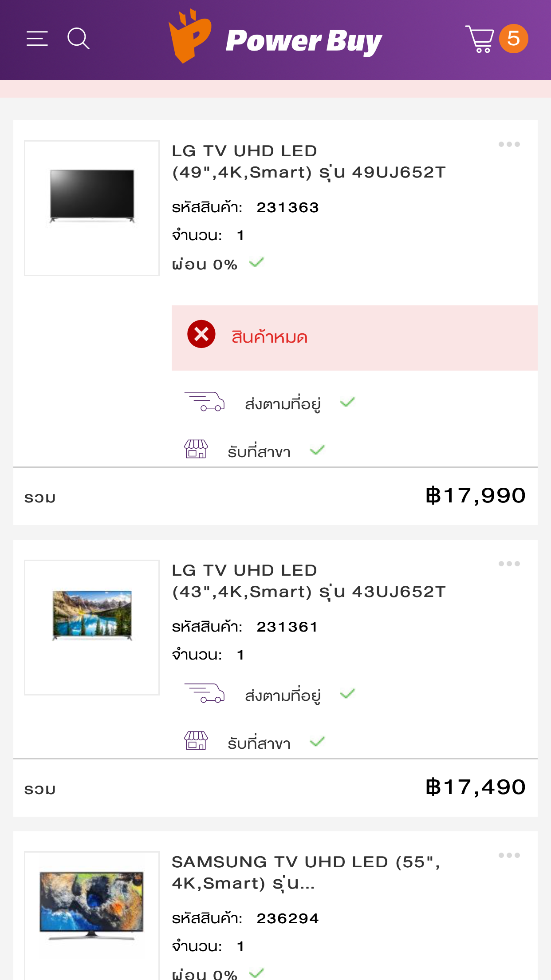The width and height of the screenshot is (551, 980).
Task: Click the Power Buy logo
Action: point(275,39)
